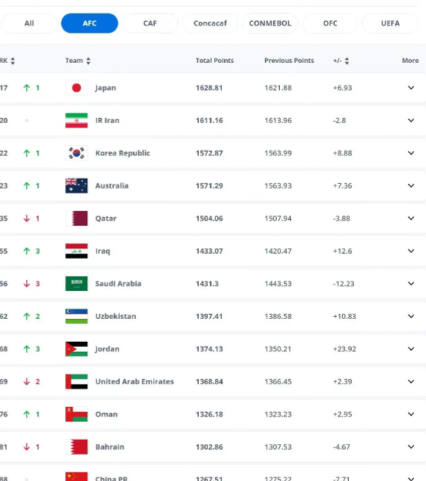
Task: Click the Qatar flag icon
Action: point(76,218)
